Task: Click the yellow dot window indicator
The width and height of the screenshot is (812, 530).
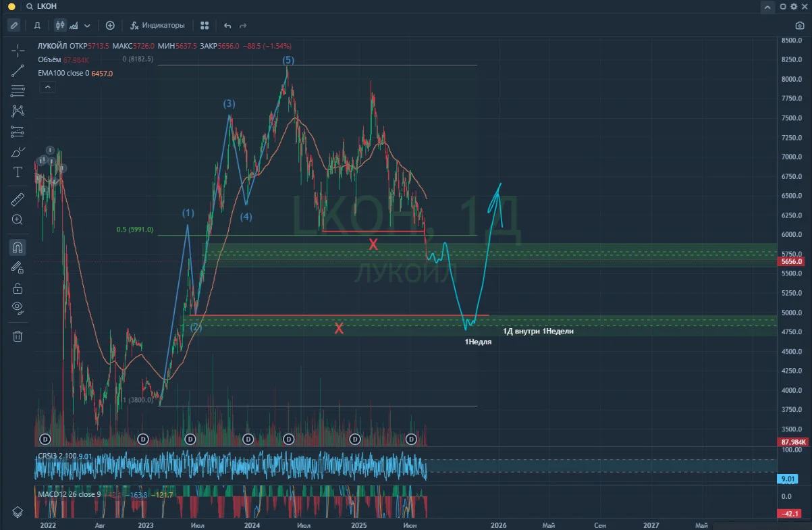Action: [11, 7]
